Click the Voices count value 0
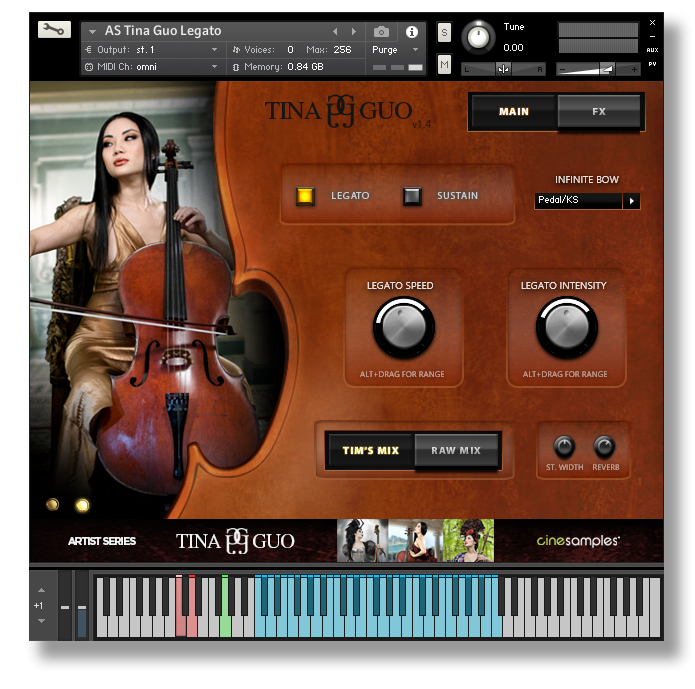Image resolution: width=695 pixels, height=689 pixels. [290, 50]
